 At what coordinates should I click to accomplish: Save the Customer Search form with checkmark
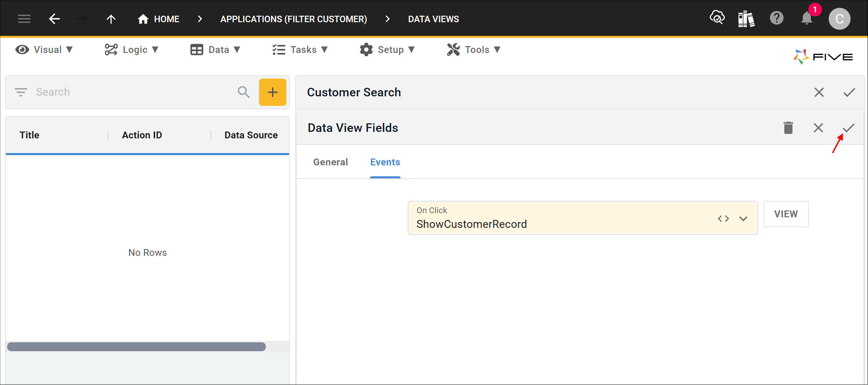849,92
